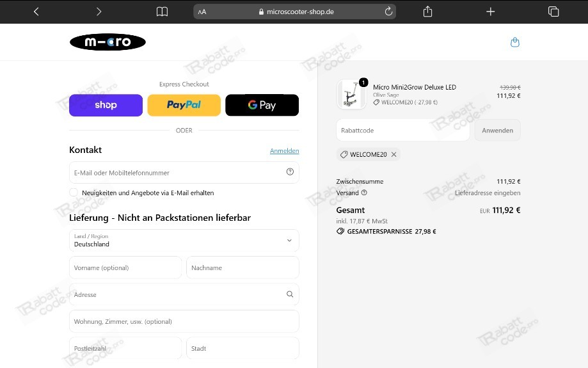Go forward with the browser forward arrow
The width and height of the screenshot is (588, 368).
point(99,12)
